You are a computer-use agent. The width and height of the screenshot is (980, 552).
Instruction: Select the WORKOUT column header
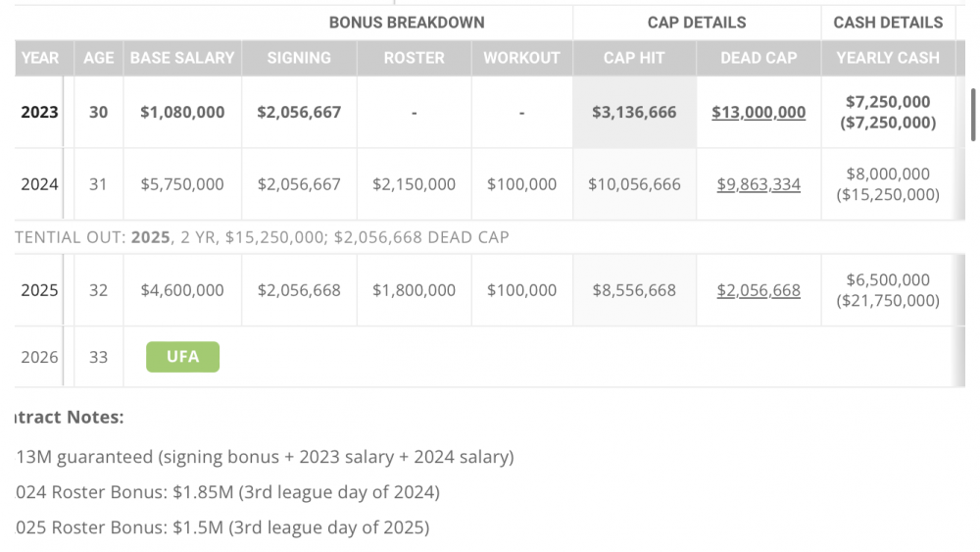521,58
